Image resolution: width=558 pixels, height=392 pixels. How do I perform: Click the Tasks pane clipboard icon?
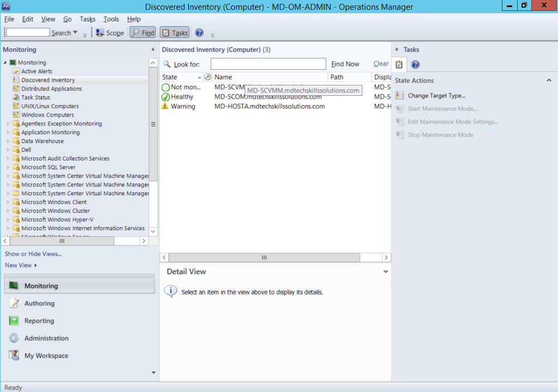tap(399, 64)
